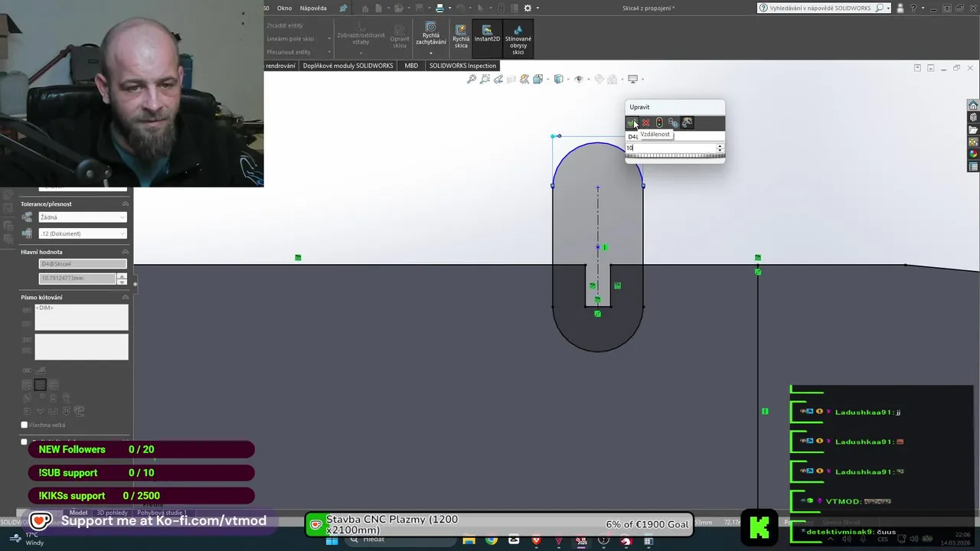Open the Žádná tolerance type dropdown

pyautogui.click(x=83, y=217)
